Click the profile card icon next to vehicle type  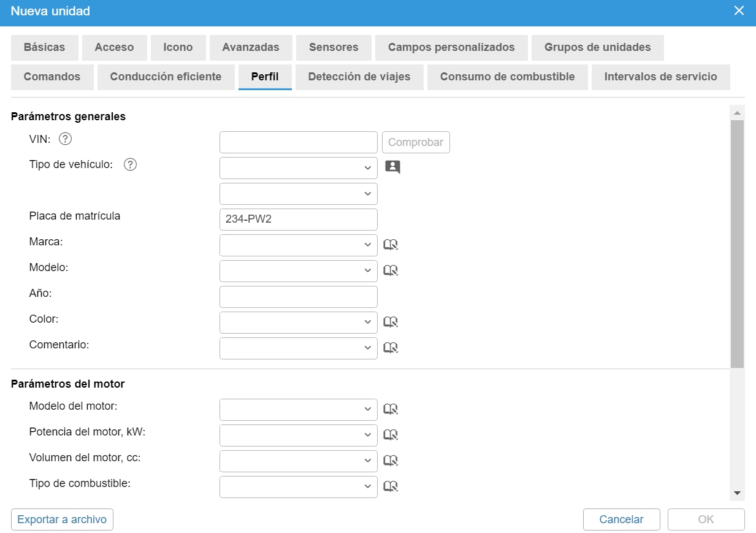(392, 167)
